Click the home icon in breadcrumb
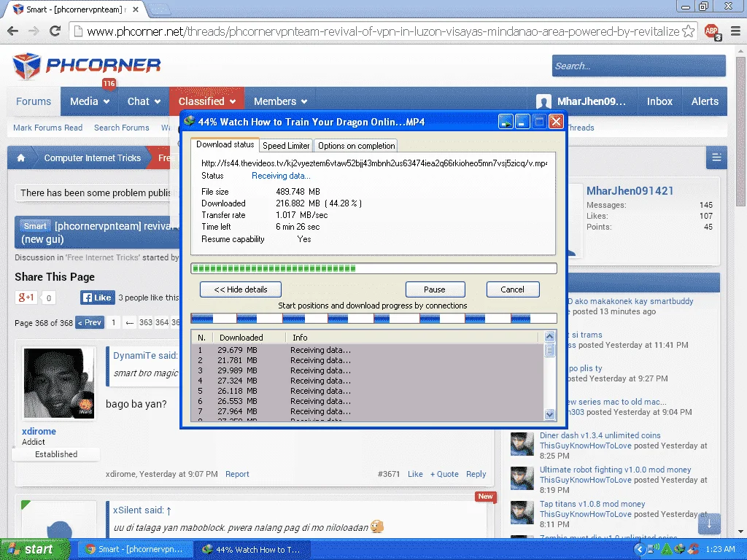The image size is (747, 560). [21, 158]
